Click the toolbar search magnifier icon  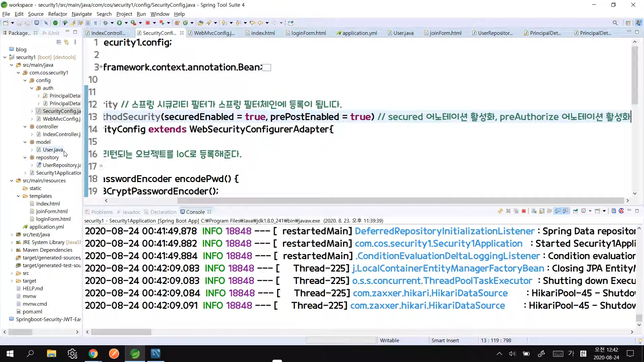(615, 23)
